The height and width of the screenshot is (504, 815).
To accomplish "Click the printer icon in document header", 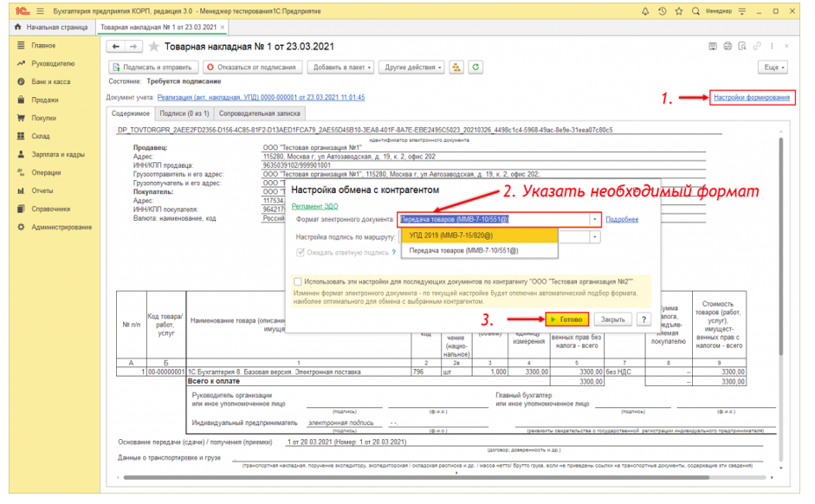I will point(728,46).
